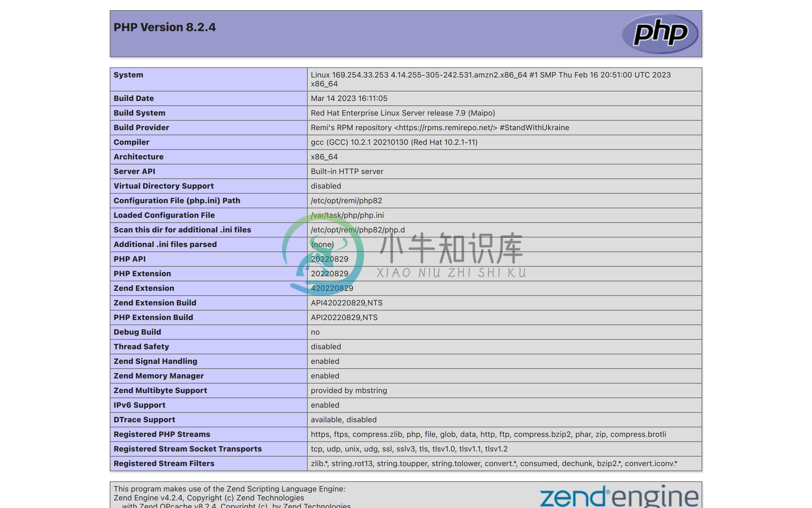Select the Linux 169.254.33.253 system value

tap(491, 79)
